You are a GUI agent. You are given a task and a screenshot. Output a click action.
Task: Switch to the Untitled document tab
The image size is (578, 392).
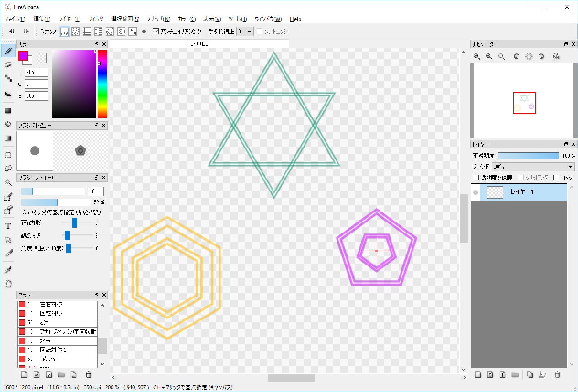coord(199,44)
